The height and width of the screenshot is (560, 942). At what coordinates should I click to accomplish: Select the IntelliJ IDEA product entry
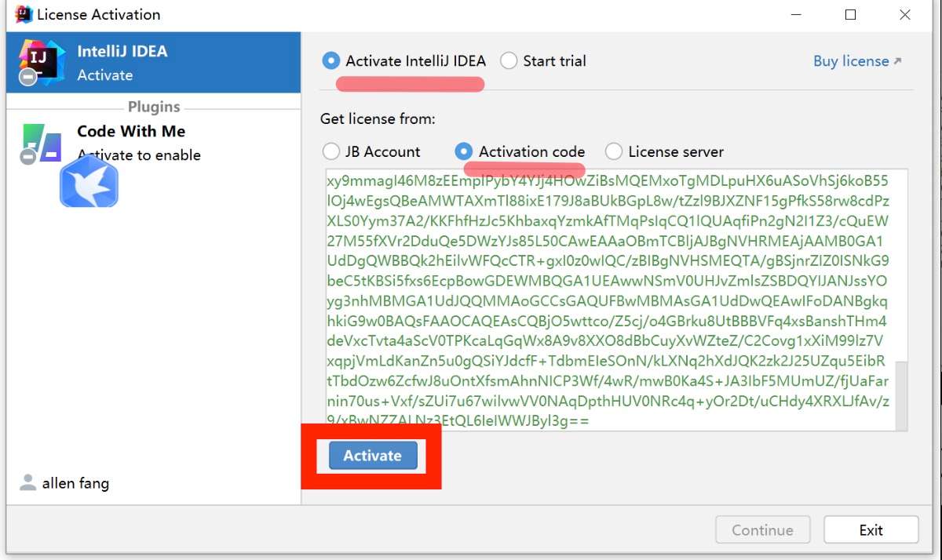[x=154, y=63]
